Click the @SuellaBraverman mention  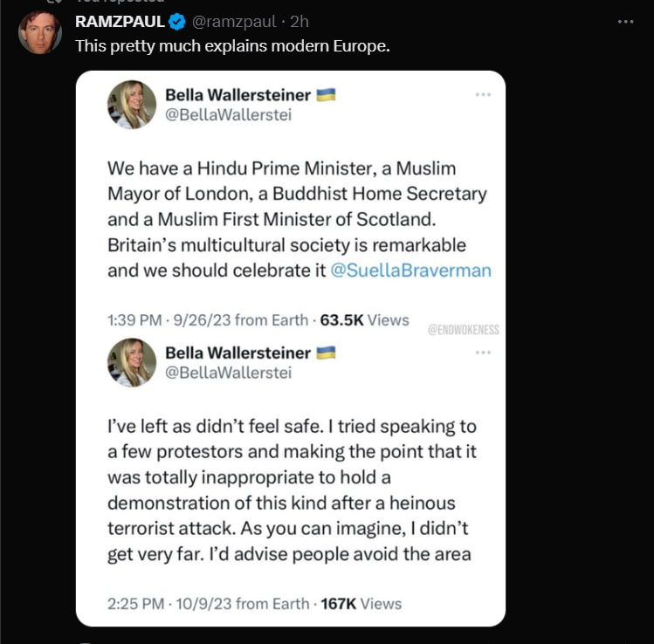(410, 271)
